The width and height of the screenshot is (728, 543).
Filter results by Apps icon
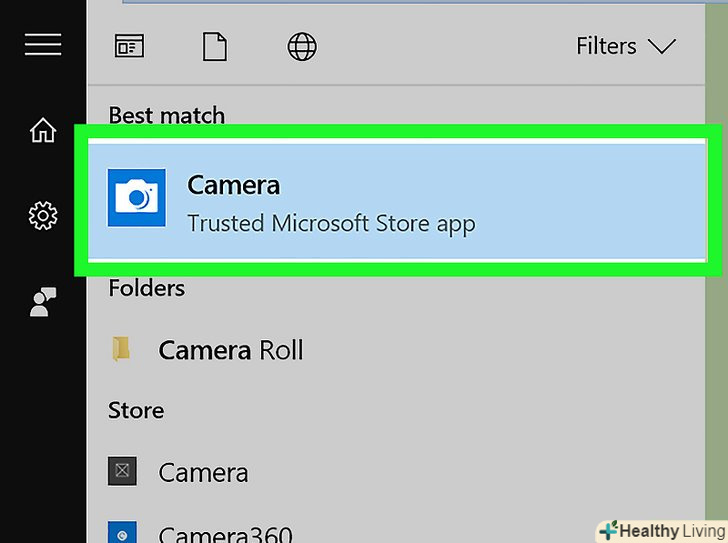pyautogui.click(x=129, y=46)
